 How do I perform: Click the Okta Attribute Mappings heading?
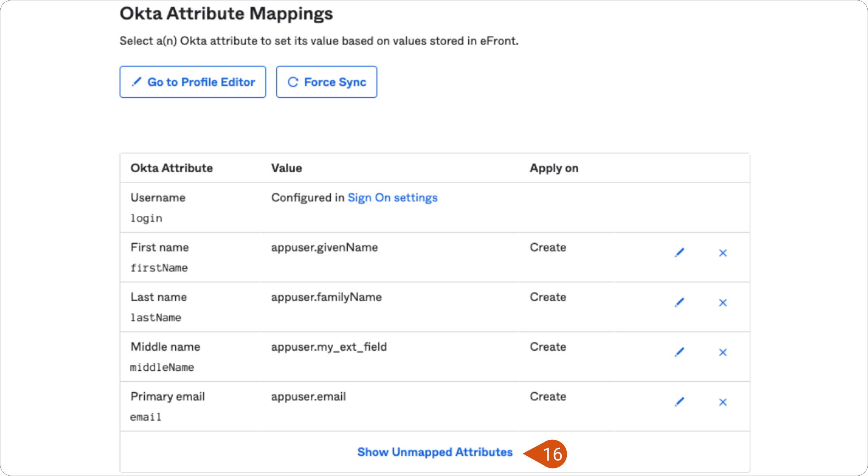point(226,14)
